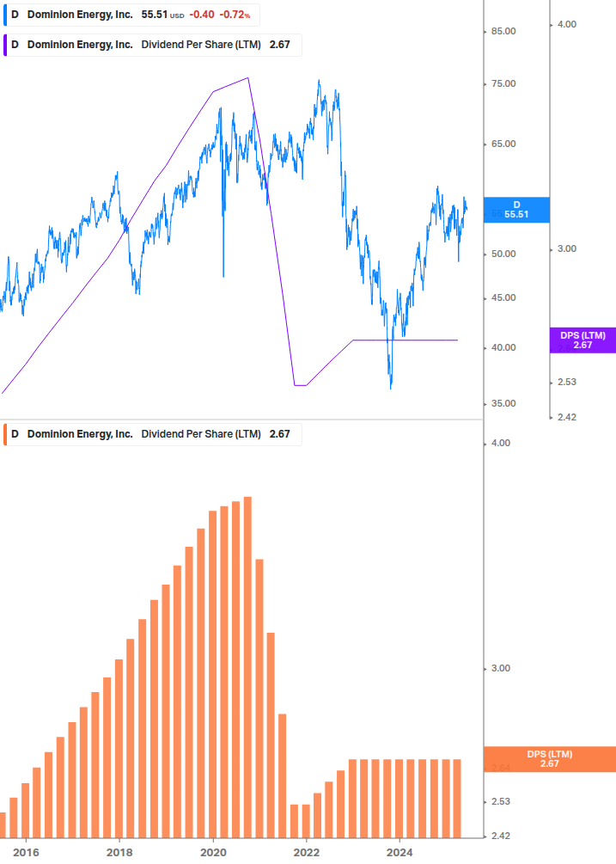Click the 4.00 label on lower pane axis

[500, 443]
